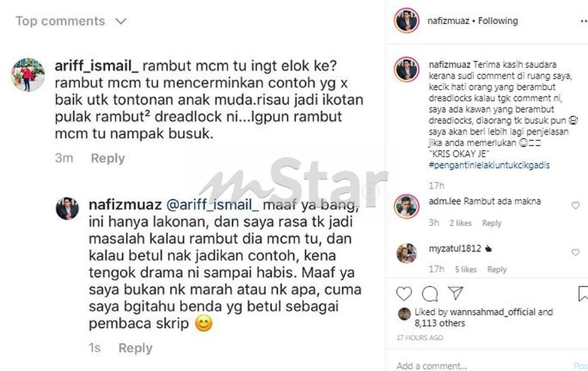Like adm.lee's comment heart

(575, 205)
